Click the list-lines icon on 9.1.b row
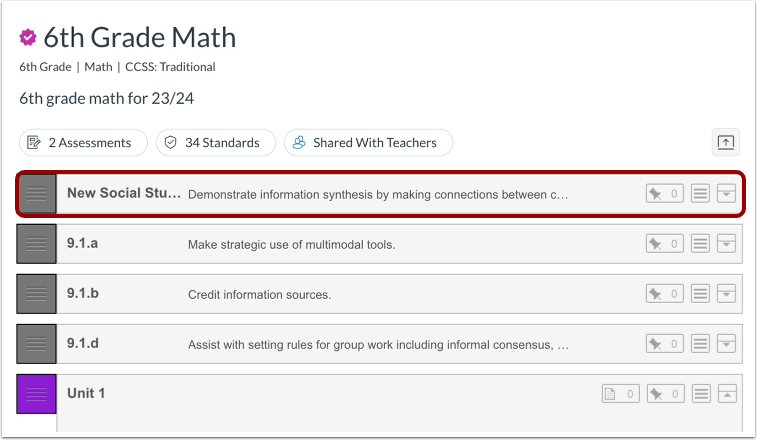 (701, 294)
